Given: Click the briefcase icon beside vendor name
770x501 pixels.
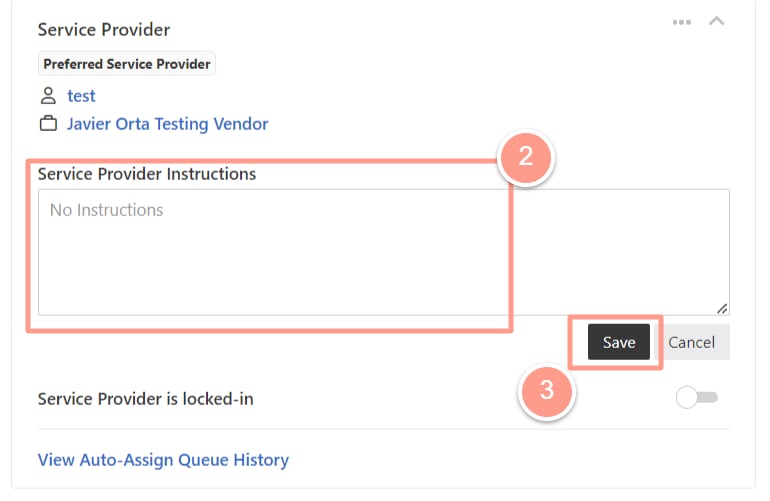Looking at the screenshot, I should click(48, 123).
